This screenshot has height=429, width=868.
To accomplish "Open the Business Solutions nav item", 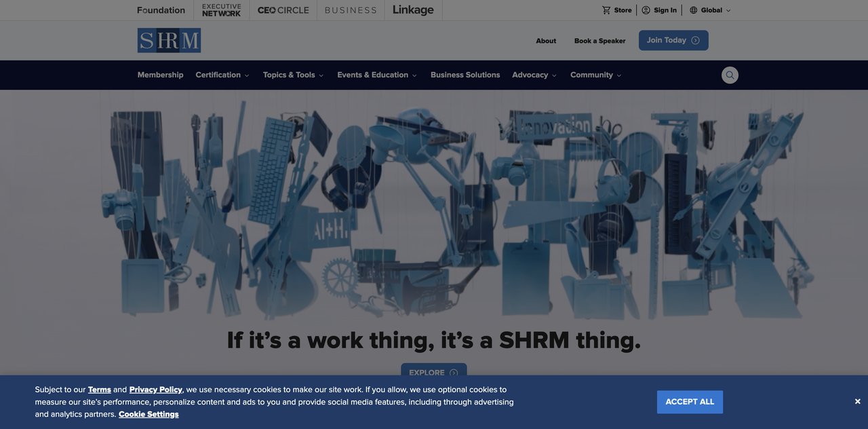I will click(465, 75).
